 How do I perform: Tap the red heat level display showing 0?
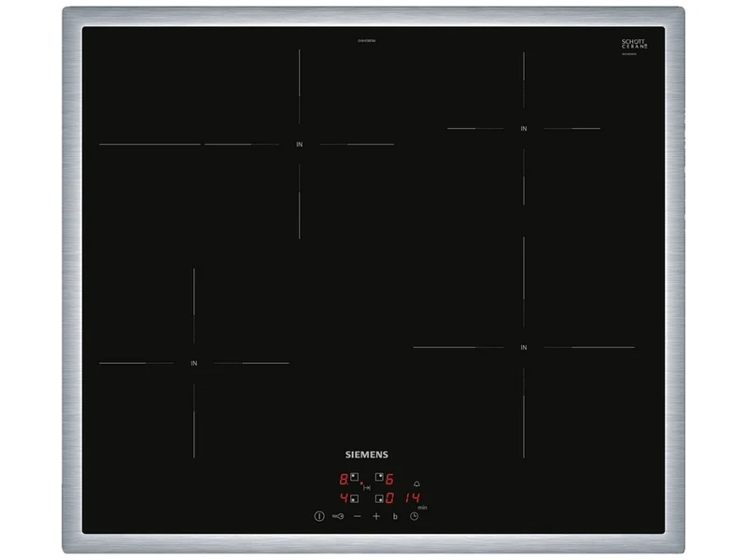pyautogui.click(x=389, y=498)
